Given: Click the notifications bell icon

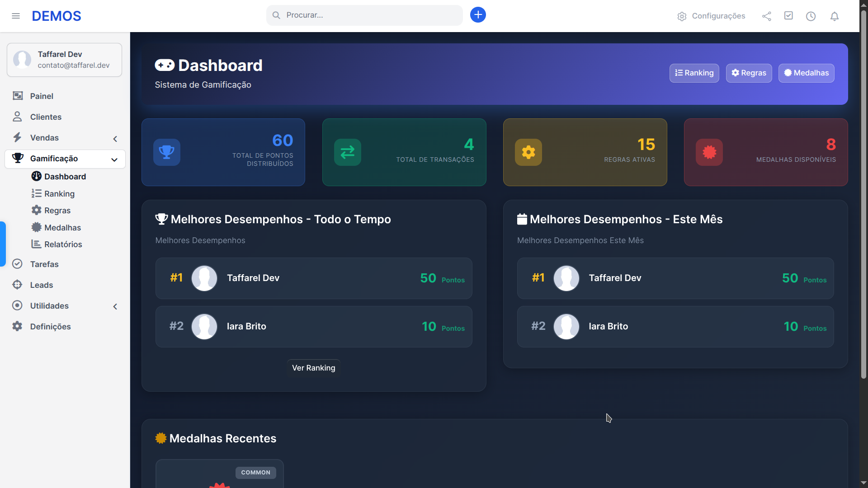Looking at the screenshot, I should pos(835,16).
